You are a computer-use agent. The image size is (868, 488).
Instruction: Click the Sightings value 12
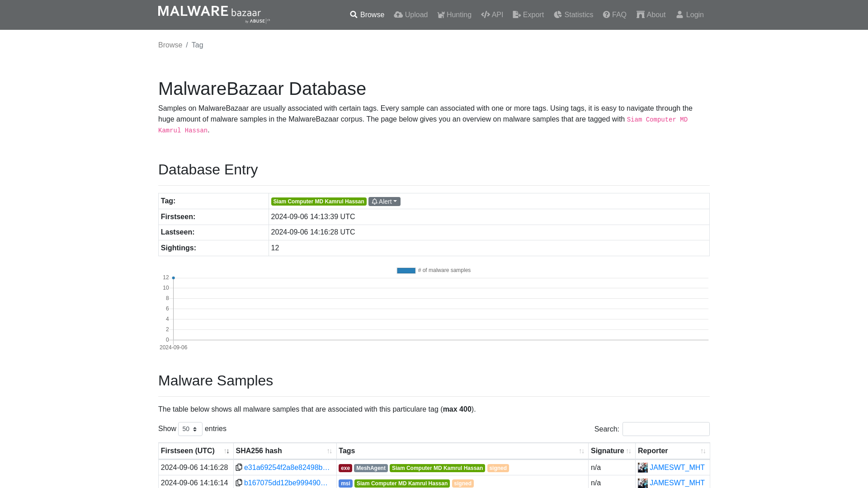(275, 248)
